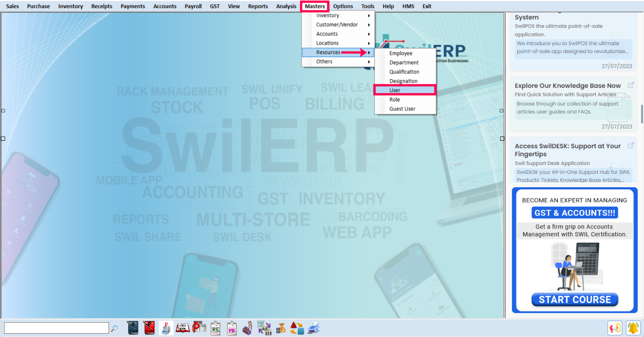Image resolution: width=644 pixels, height=337 pixels.
Task: Open the red purchase invoice 'P' icon
Action: coord(149,328)
